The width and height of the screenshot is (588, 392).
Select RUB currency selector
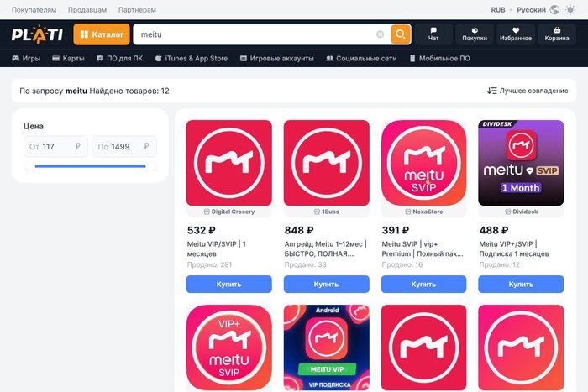click(x=498, y=10)
